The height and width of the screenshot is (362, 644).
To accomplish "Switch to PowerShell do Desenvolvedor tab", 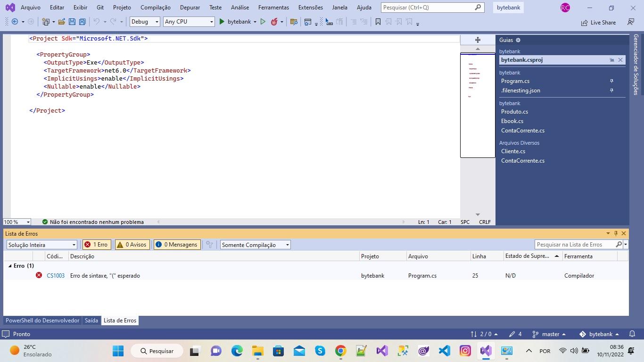I will pos(42,321).
